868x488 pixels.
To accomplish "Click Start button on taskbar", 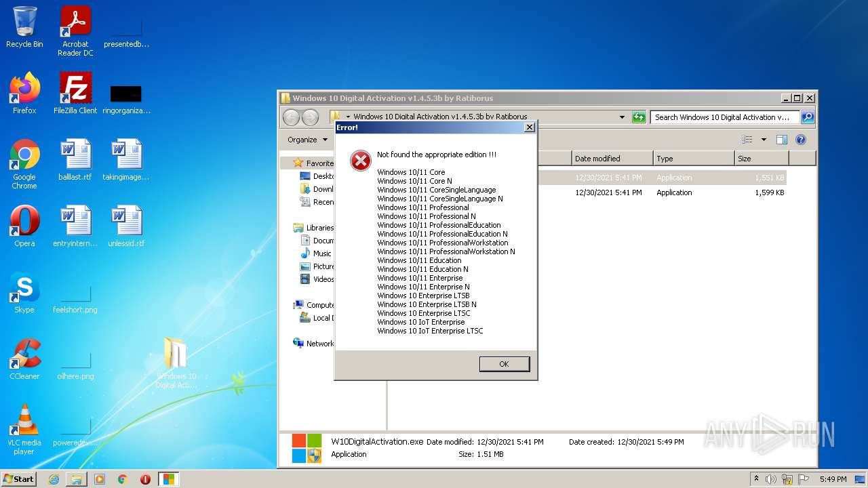I will click(18, 479).
